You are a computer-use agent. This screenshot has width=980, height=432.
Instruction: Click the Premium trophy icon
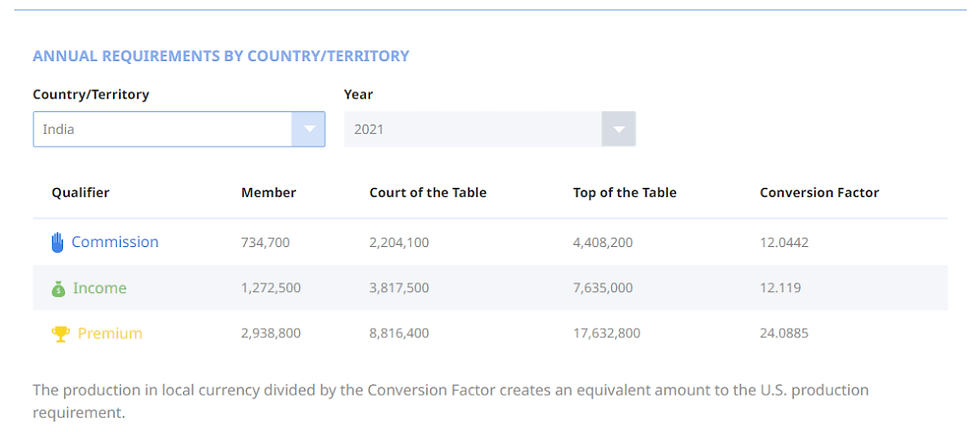(x=61, y=334)
